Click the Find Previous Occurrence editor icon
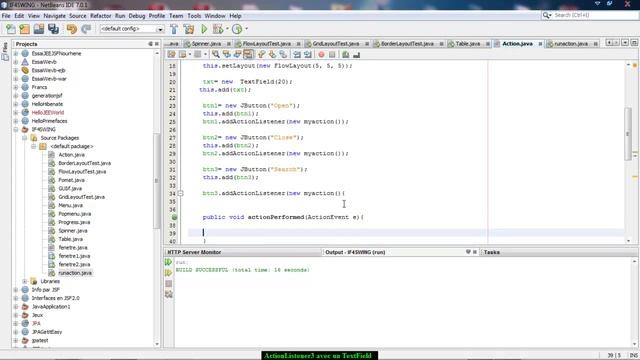This screenshot has width=640, height=360. [227, 55]
